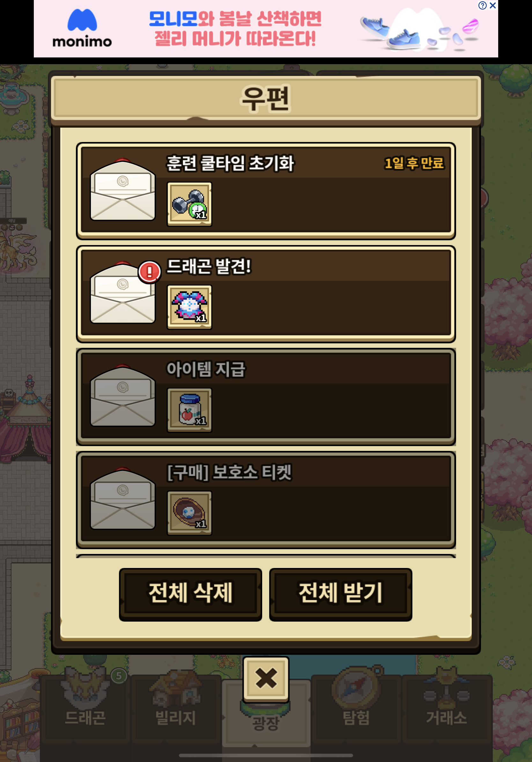Click the 전체 삭제 button
The height and width of the screenshot is (762, 532).
[190, 594]
